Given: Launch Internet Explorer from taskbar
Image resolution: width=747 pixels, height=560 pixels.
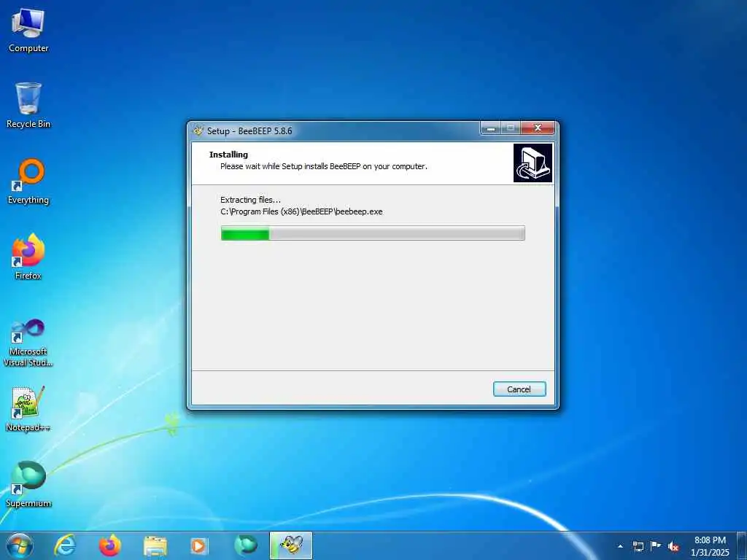Looking at the screenshot, I should pyautogui.click(x=65, y=545).
